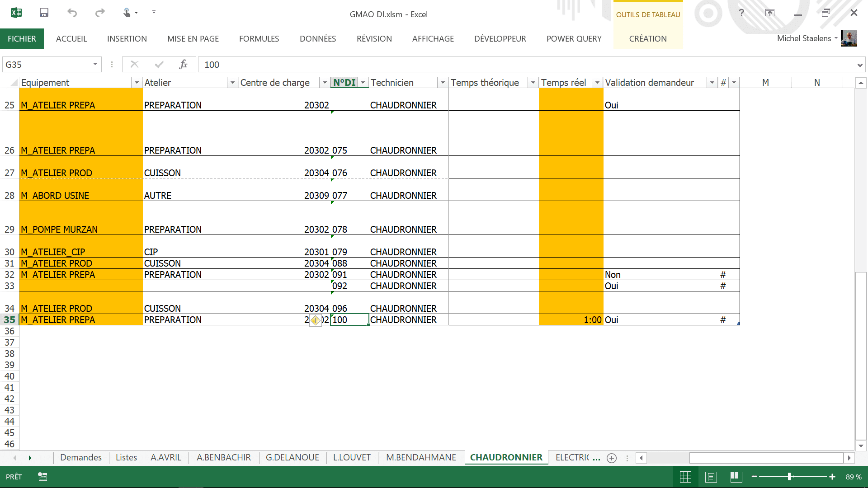
Task: Switch to the Demandes sheet tab
Action: pos(81,457)
